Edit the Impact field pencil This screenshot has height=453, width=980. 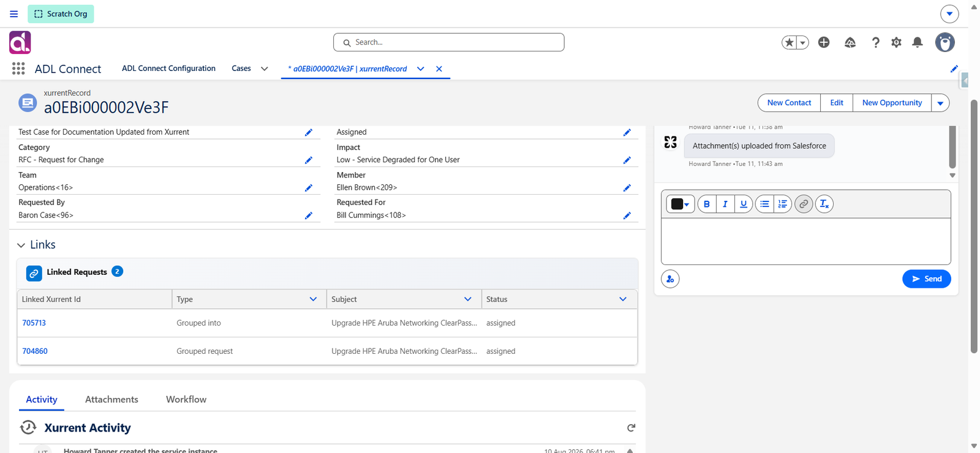point(627,160)
